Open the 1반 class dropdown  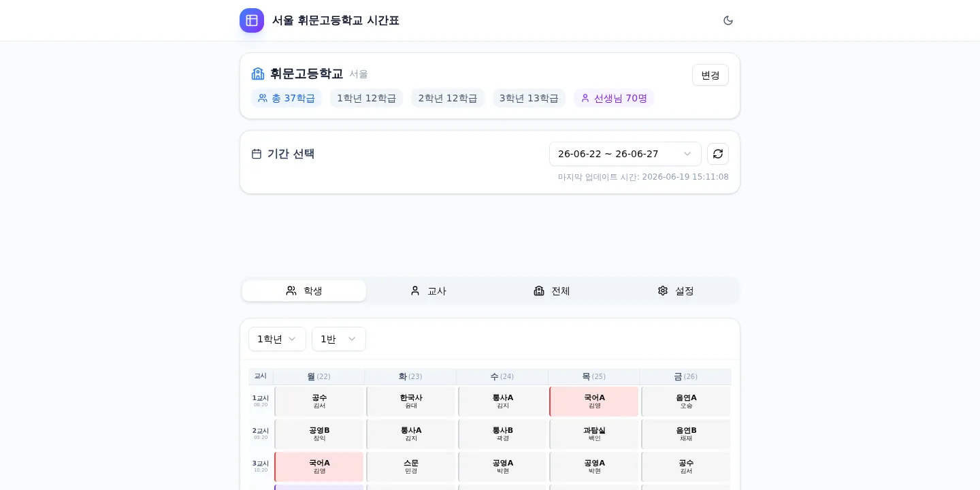339,339
